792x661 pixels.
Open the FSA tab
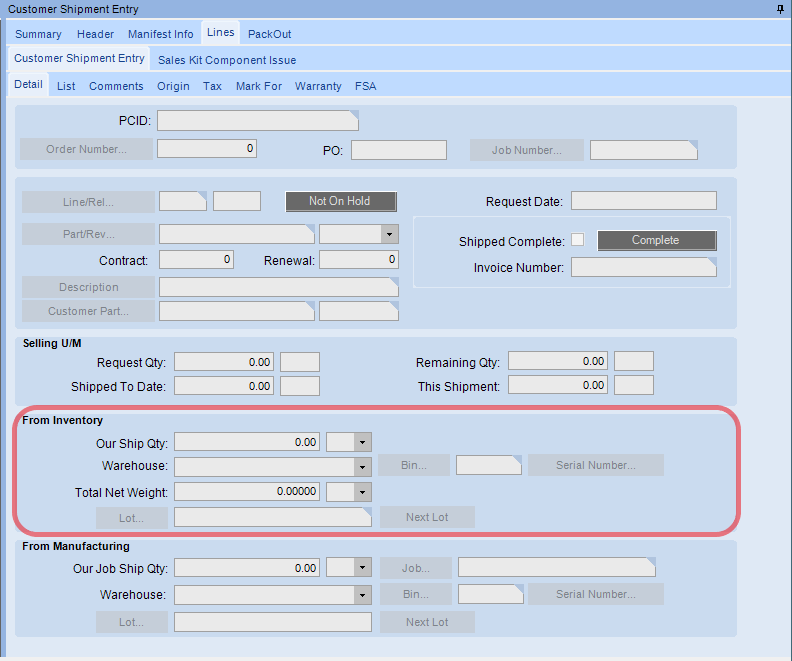[365, 86]
